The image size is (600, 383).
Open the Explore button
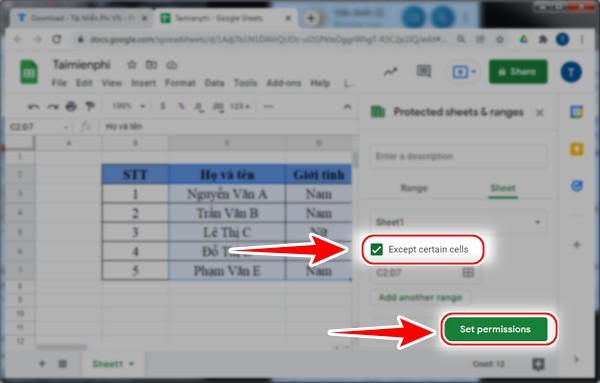coord(538,364)
